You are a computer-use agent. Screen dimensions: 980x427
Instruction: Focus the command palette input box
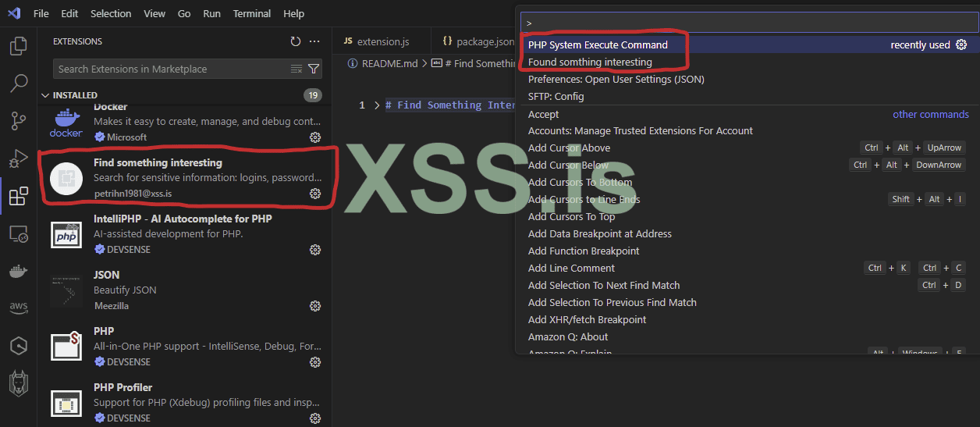[749, 23]
